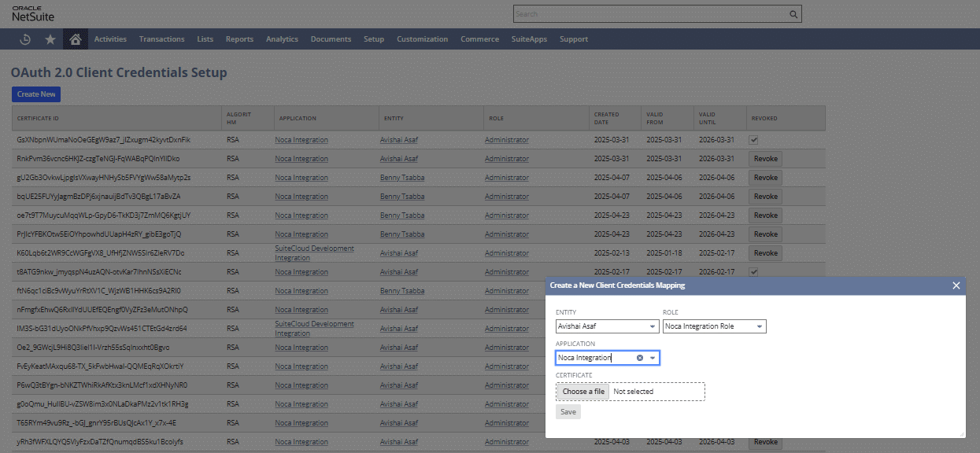The height and width of the screenshot is (453, 980).
Task: Revoke the certificate PrjIcYFBK
Action: click(x=765, y=234)
